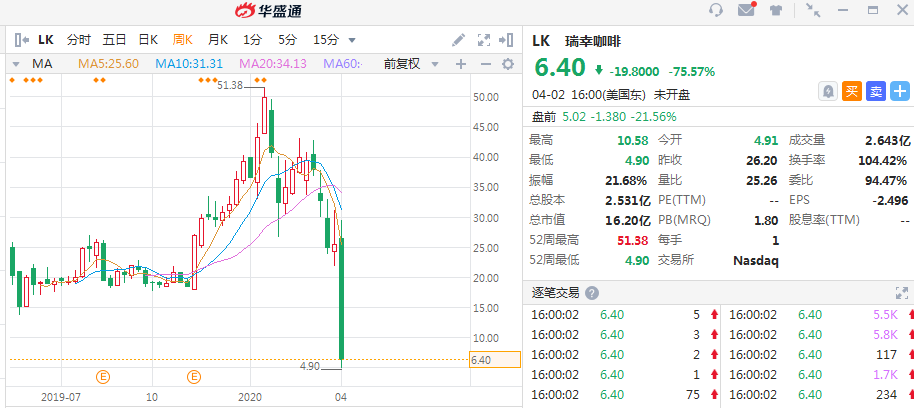Click the 成交量 value 2.643亿
The image size is (914, 408).
click(888, 140)
